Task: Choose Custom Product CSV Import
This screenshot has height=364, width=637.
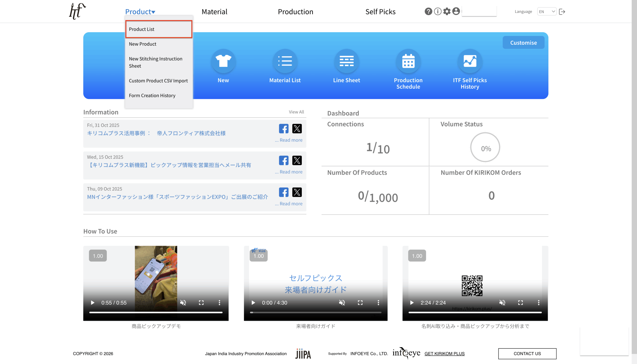Action: 158,81
